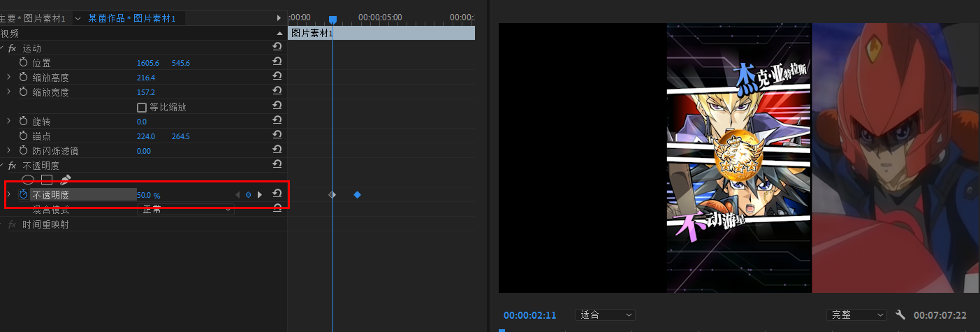Viewport: 980px width, 332px height.
Task: Click the blue playhead handle in effect timeline
Action: (x=332, y=20)
